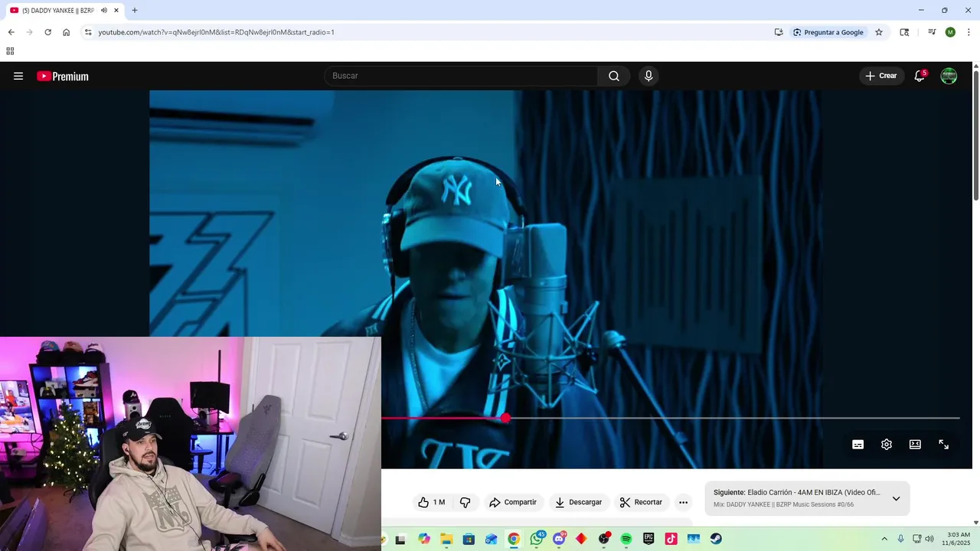Image resolution: width=980 pixels, height=551 pixels.
Task: Open more actions ellipsis below video
Action: pyautogui.click(x=684, y=502)
